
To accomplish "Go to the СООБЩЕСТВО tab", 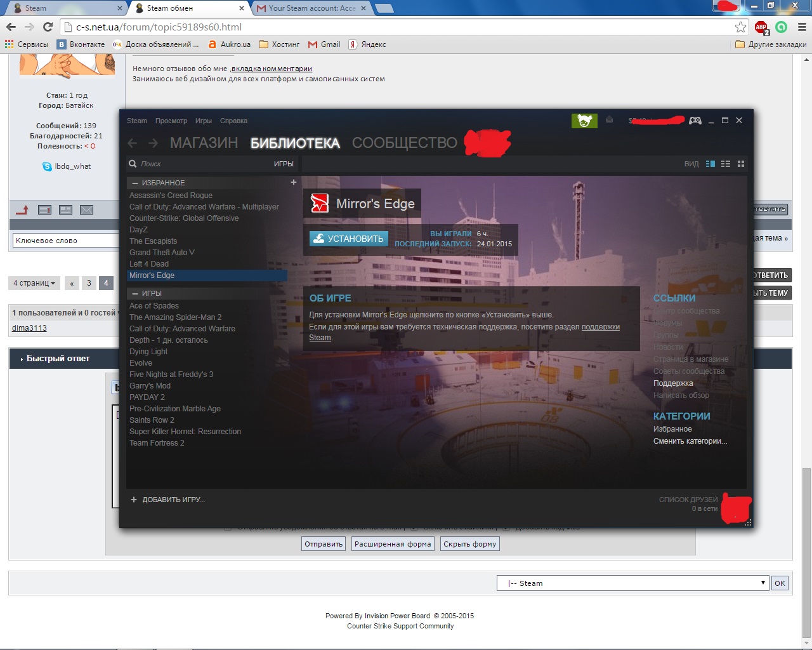I will 405,143.
